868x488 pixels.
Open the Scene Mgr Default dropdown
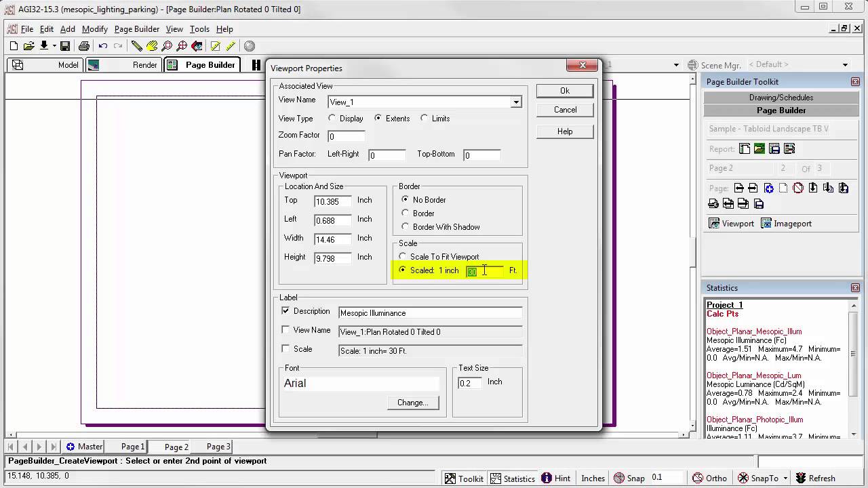pyautogui.click(x=845, y=65)
